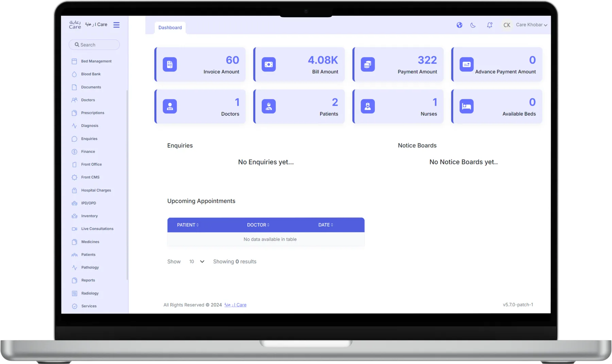
Task: Open Reports in sidebar
Action: click(x=88, y=280)
